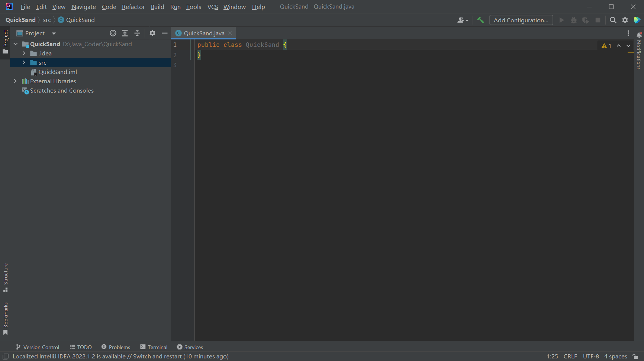
Task: Open Version Control tool window
Action: pyautogui.click(x=38, y=347)
